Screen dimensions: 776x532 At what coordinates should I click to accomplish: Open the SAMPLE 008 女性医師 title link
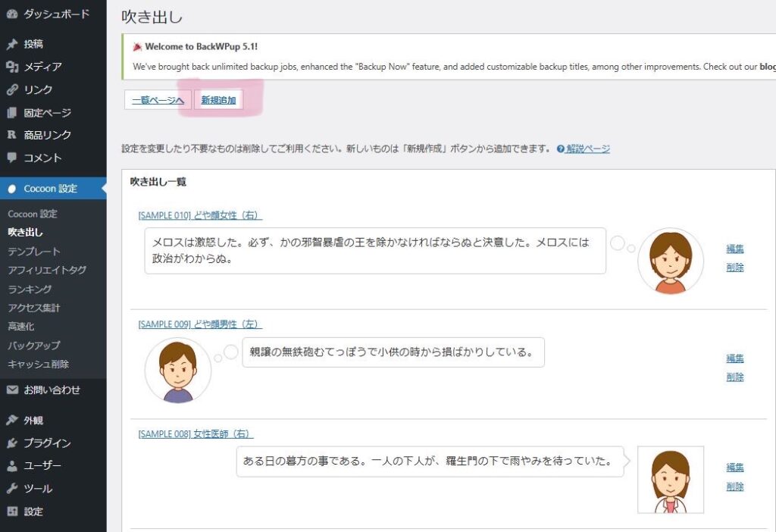[x=196, y=434]
